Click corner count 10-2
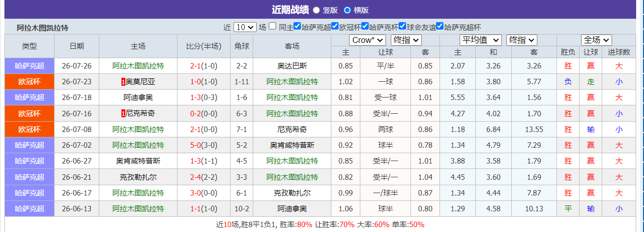 (x=241, y=209)
